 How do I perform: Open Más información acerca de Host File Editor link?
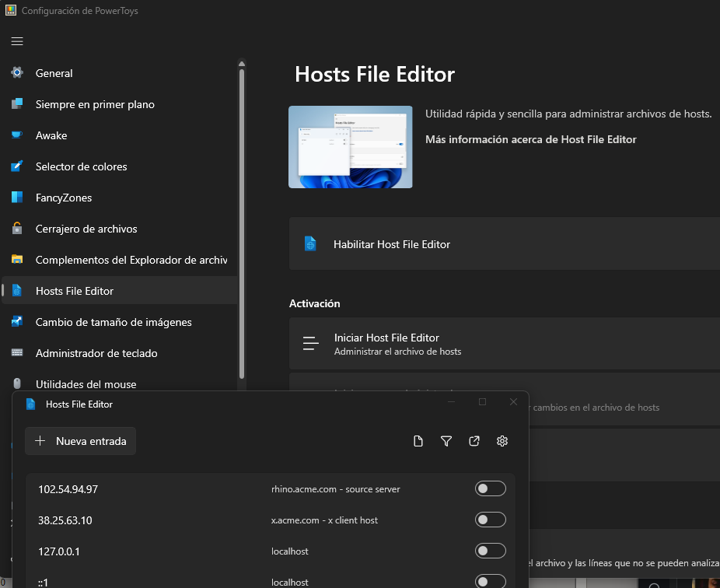[530, 139]
